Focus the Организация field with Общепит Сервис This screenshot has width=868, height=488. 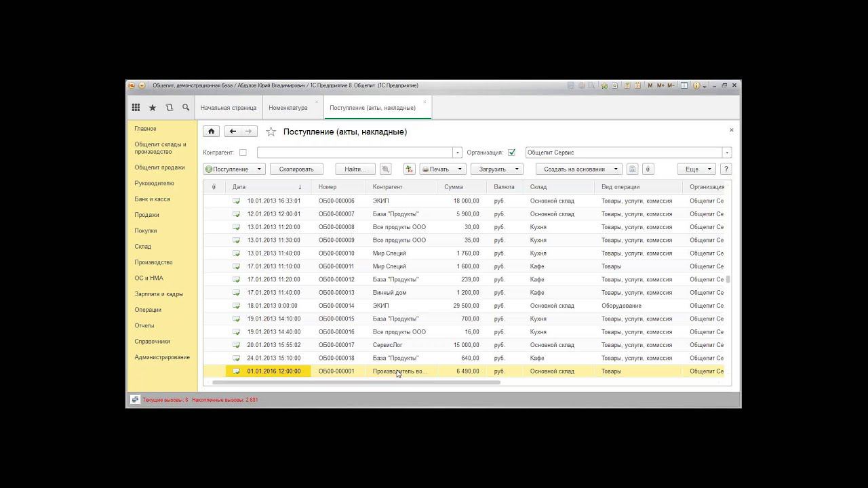624,152
